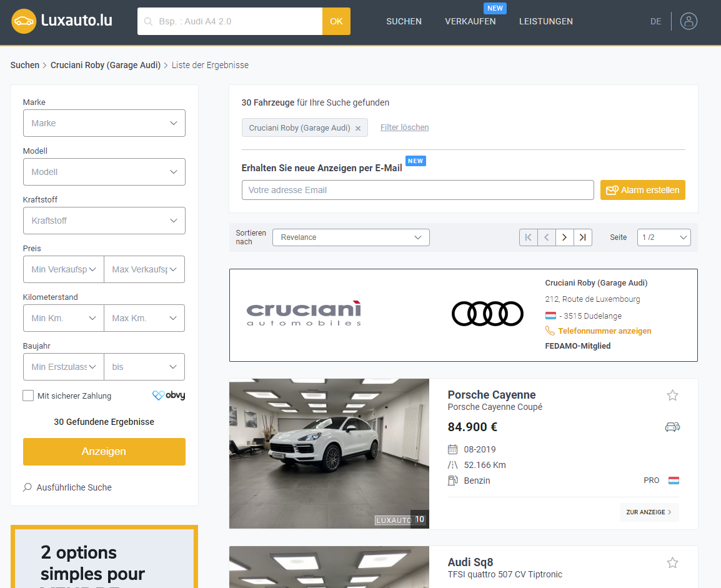721x588 pixels.
Task: Click Filter löschen link
Action: click(405, 127)
